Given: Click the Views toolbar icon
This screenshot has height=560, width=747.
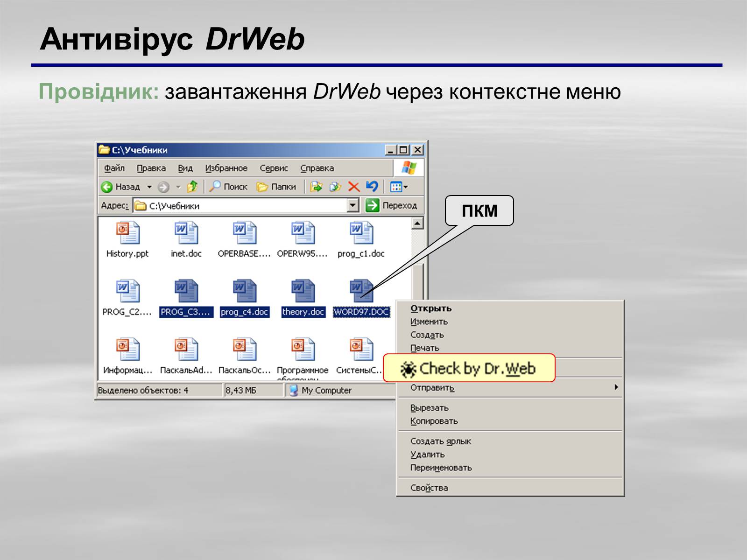Looking at the screenshot, I should [x=396, y=187].
